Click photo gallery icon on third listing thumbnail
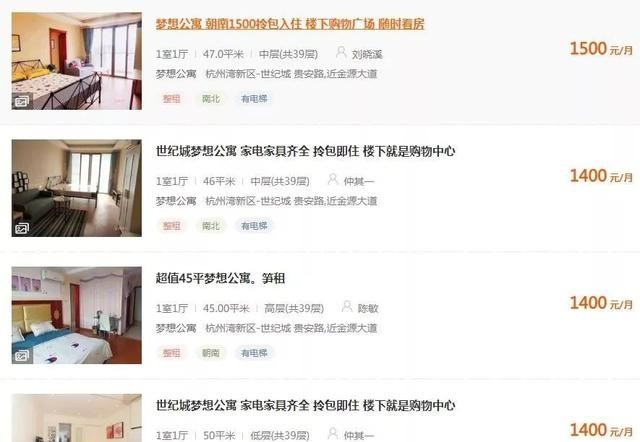 click(22, 356)
